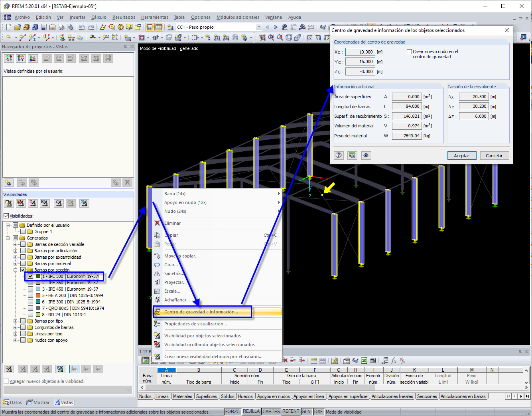Switch to the Mostrar navigator tab
Image resolution: width=532 pixels, height=416 pixels.
[x=38, y=402]
